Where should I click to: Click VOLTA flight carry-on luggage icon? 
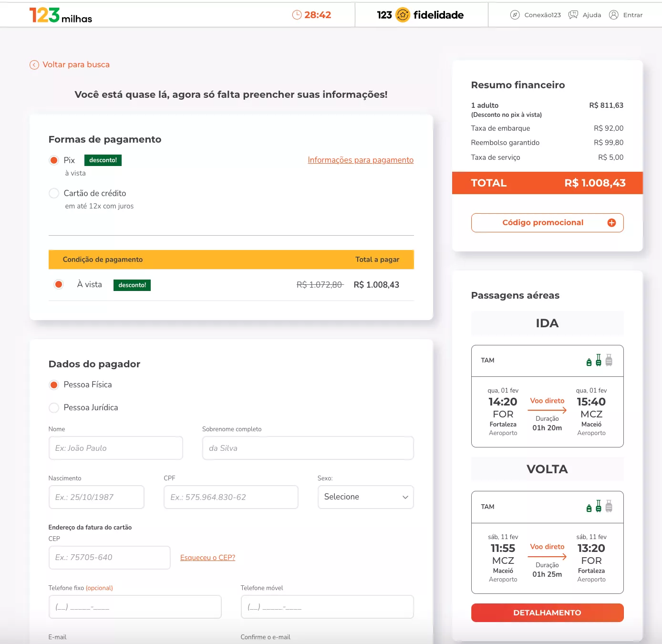pyautogui.click(x=599, y=506)
